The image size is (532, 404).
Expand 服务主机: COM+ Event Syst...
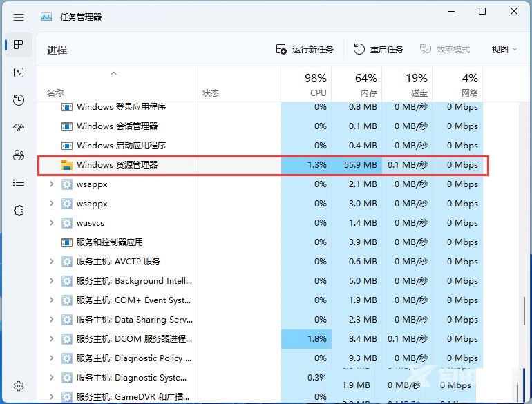tap(52, 300)
